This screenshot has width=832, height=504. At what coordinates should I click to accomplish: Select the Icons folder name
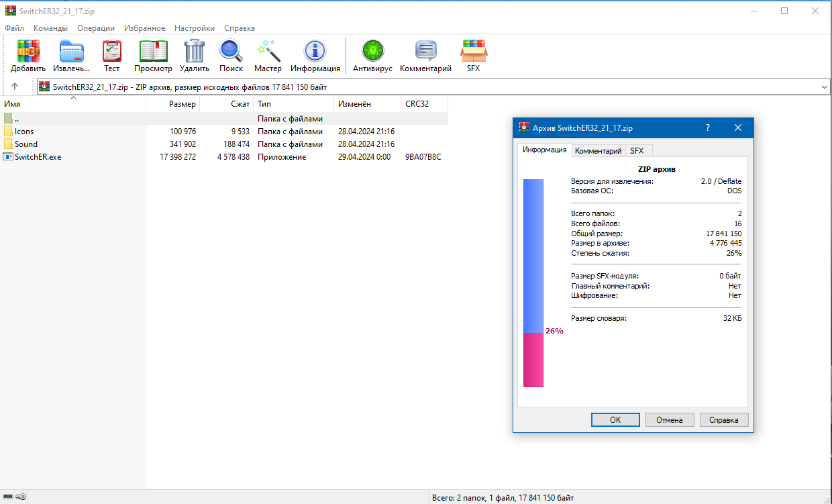tap(24, 132)
